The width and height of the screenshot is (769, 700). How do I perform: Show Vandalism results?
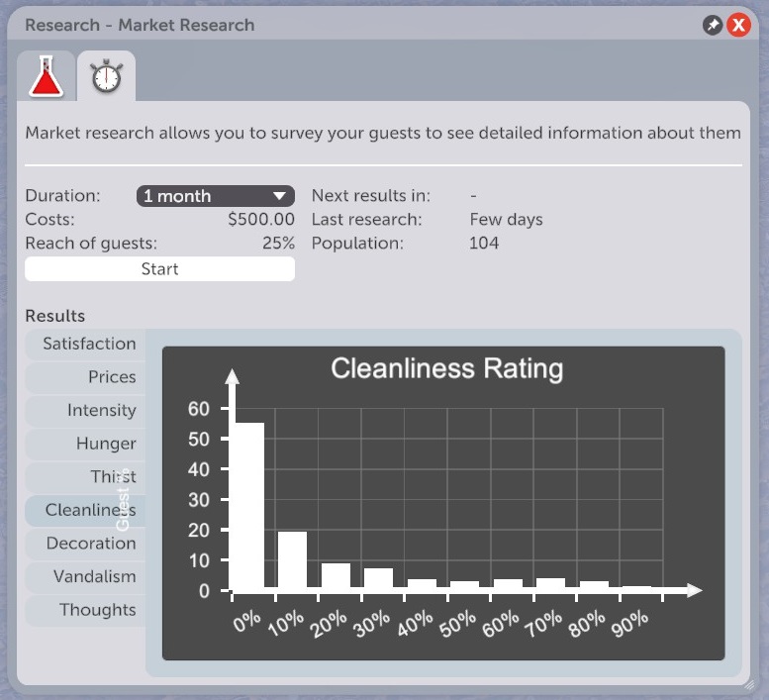tap(86, 576)
